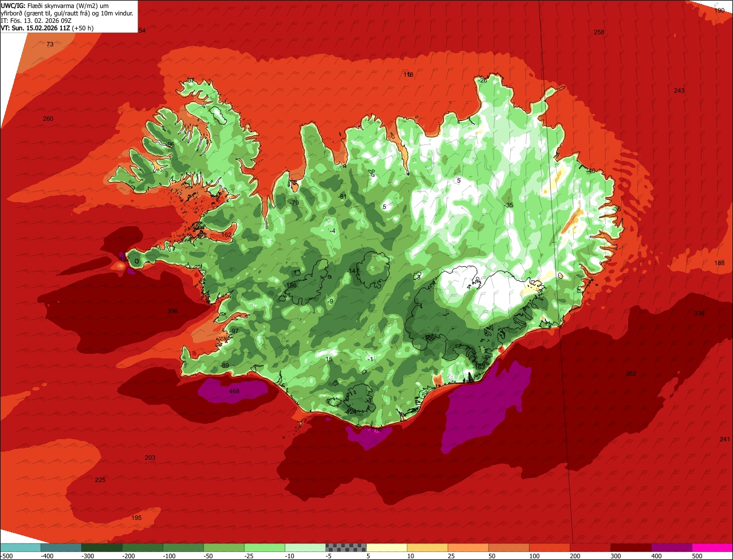Click the legend swatch between 100 and 200
The height and width of the screenshot is (560, 733).
coord(549,547)
